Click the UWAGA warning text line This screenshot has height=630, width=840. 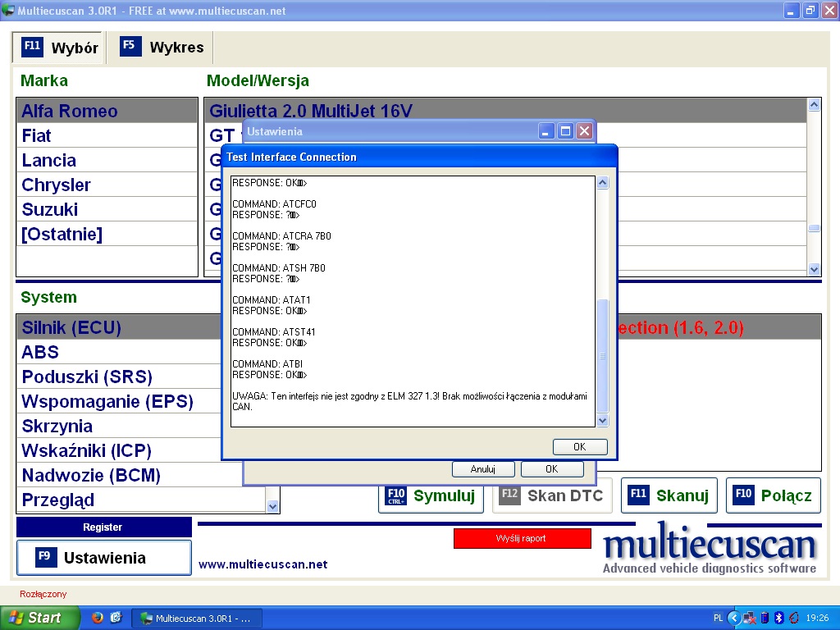(x=410, y=401)
